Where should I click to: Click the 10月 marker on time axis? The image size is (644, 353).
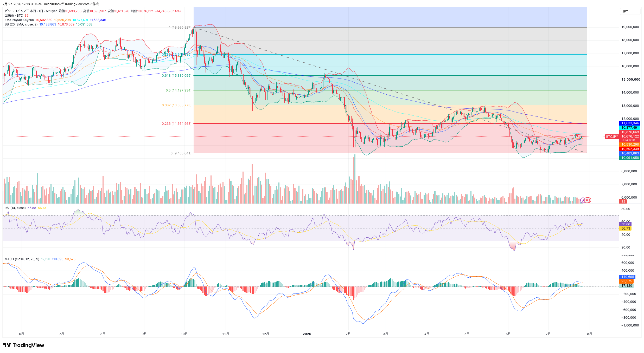184,334
